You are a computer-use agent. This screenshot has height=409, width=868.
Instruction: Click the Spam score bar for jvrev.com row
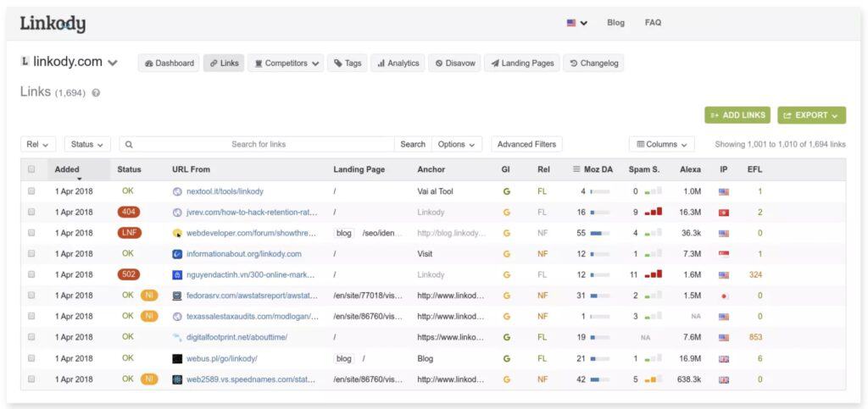tap(653, 213)
